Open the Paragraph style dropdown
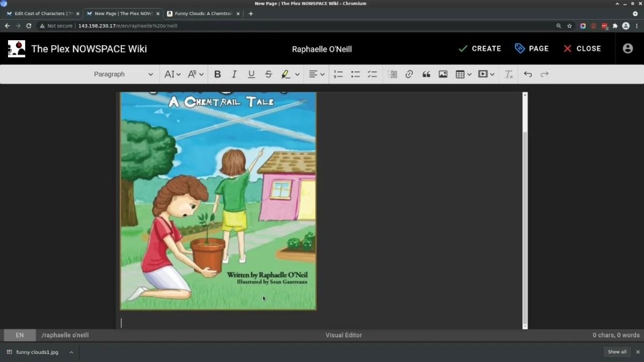The width and height of the screenshot is (644, 362). pos(123,75)
